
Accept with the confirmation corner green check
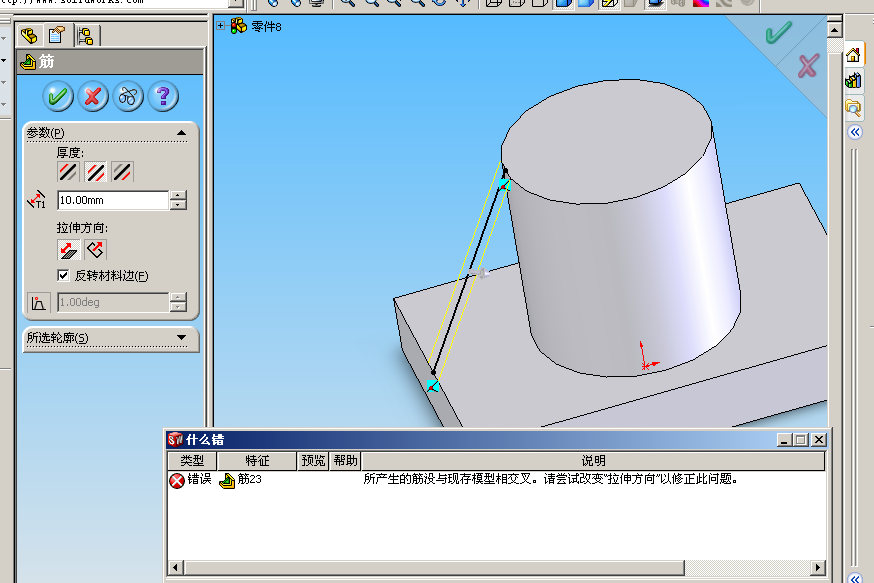[x=779, y=32]
